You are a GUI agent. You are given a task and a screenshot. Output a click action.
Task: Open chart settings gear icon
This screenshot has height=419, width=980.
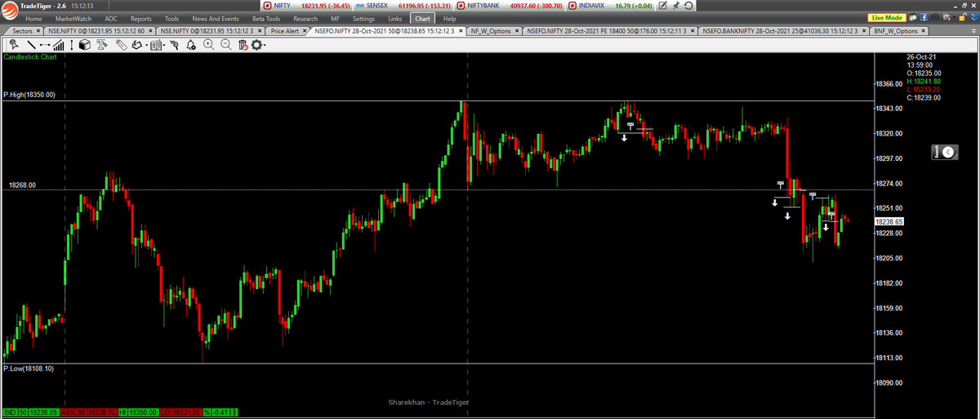pyautogui.click(x=257, y=45)
